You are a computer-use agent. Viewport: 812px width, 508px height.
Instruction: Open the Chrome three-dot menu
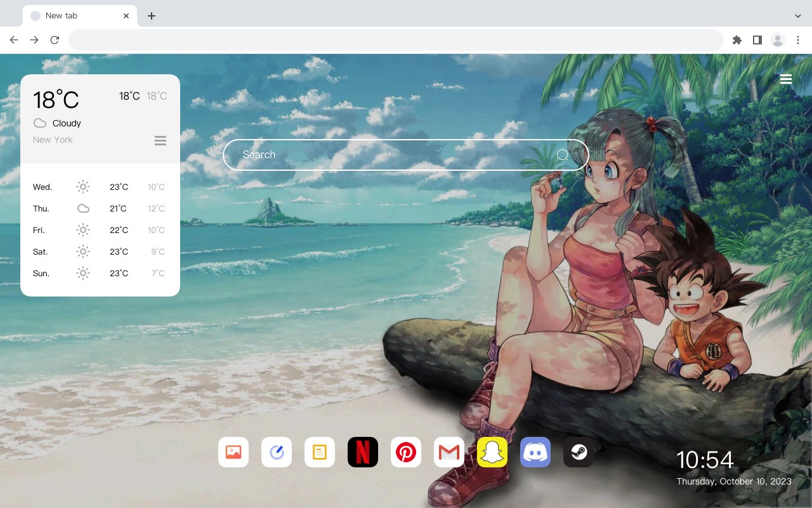(798, 40)
